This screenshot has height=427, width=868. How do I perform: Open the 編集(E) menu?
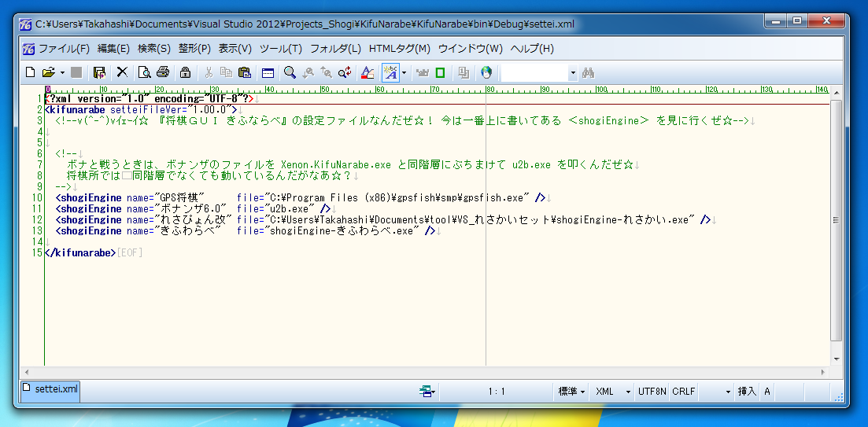pyautogui.click(x=113, y=49)
